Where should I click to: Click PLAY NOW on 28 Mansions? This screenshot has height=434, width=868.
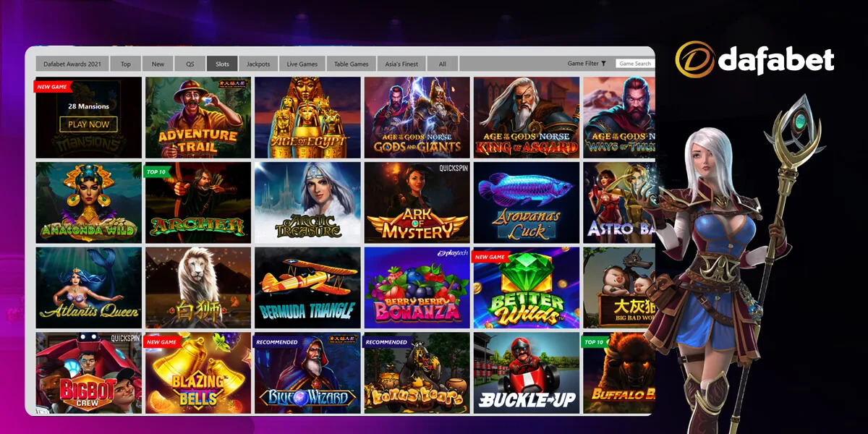tap(88, 124)
